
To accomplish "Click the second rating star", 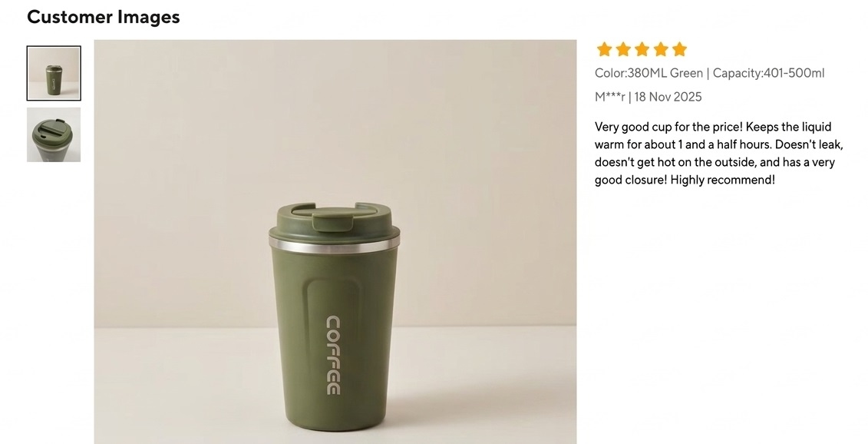I will pyautogui.click(x=623, y=49).
